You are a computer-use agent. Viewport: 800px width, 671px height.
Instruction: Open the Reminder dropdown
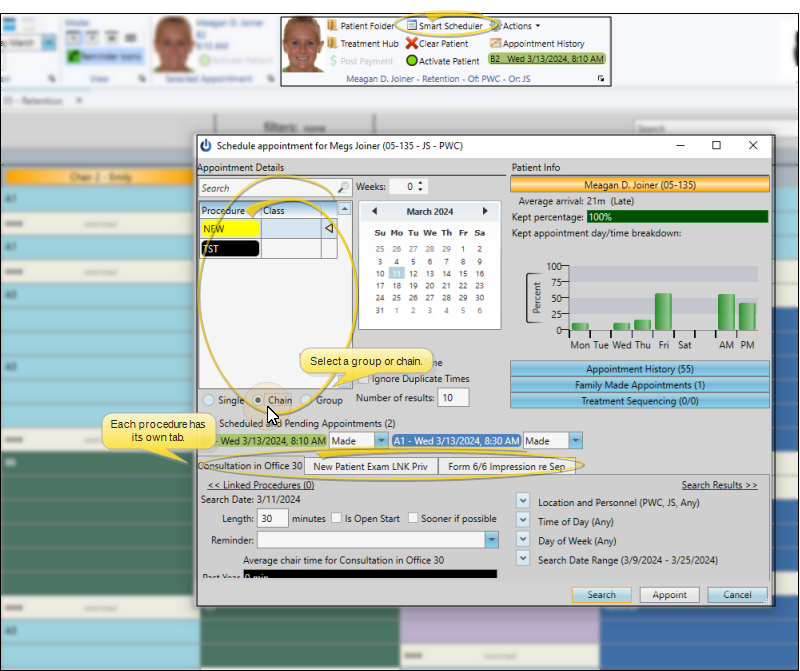pyautogui.click(x=491, y=540)
